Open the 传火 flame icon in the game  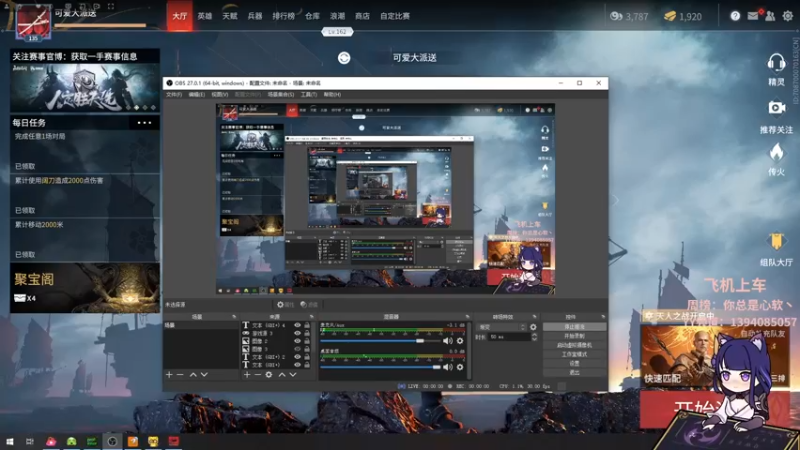(x=776, y=152)
